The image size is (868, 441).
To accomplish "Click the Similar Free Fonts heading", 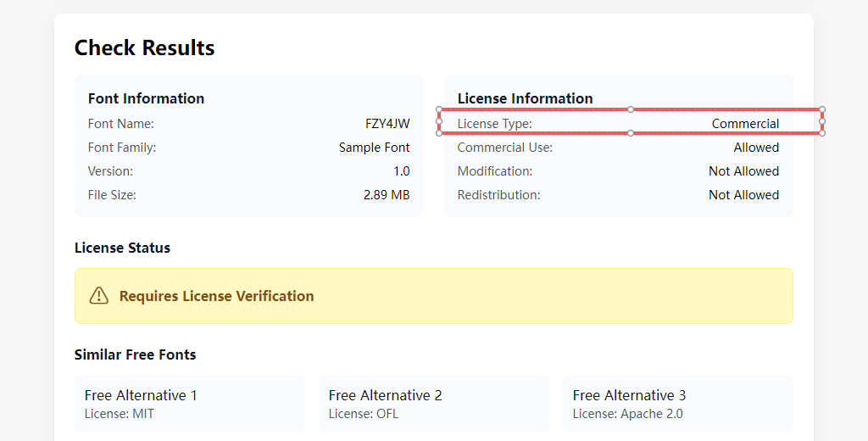I will pos(135,354).
